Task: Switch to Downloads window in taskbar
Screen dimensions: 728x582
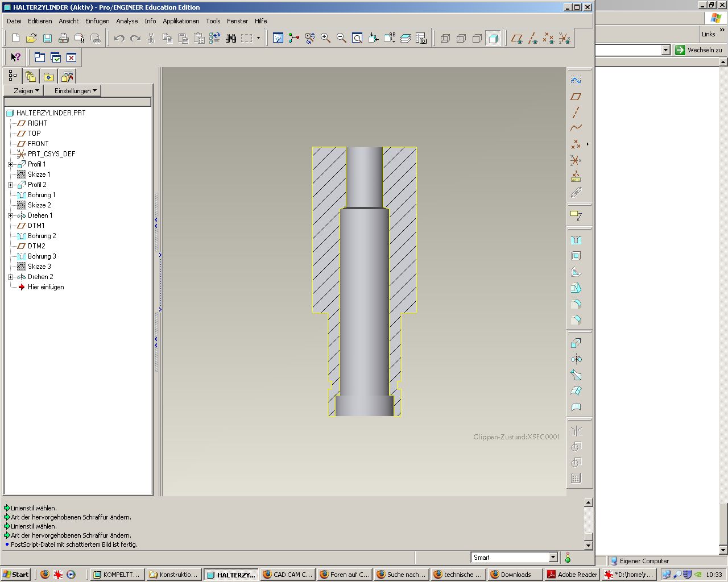Action: coord(515,575)
